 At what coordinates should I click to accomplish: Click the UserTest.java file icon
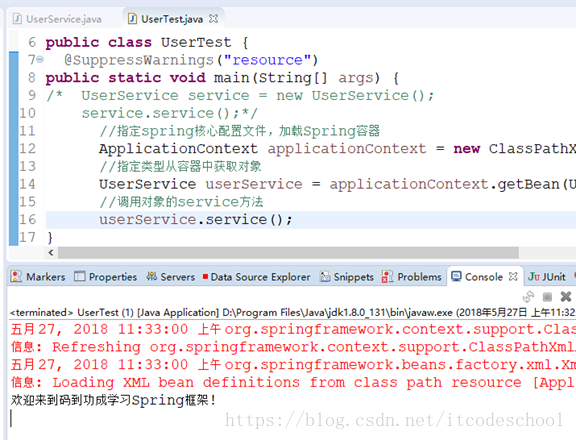pos(132,19)
